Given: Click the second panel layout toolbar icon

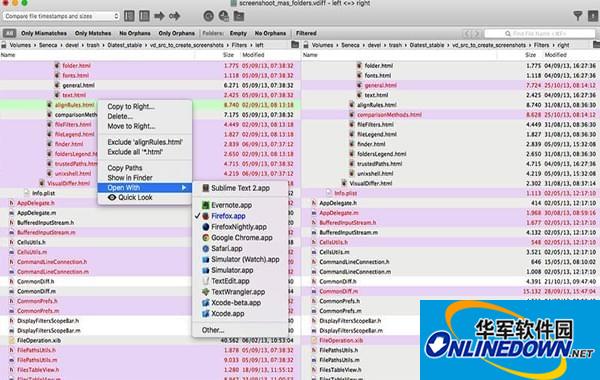Looking at the screenshot, I should 144,16.
